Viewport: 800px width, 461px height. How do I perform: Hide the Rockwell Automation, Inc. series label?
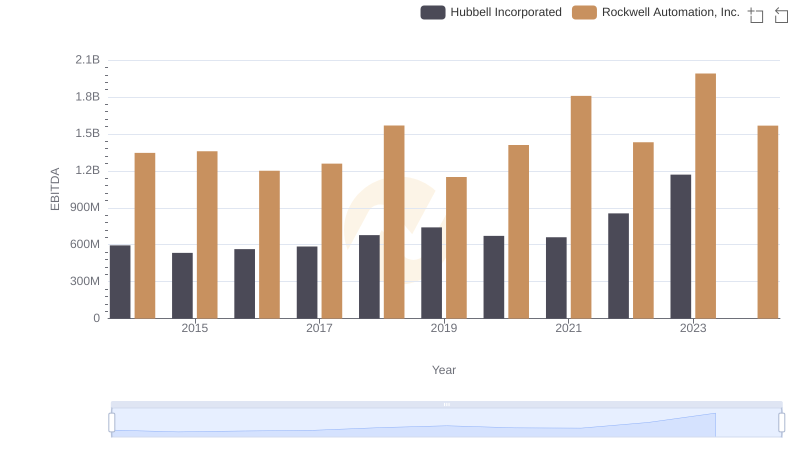click(x=671, y=12)
